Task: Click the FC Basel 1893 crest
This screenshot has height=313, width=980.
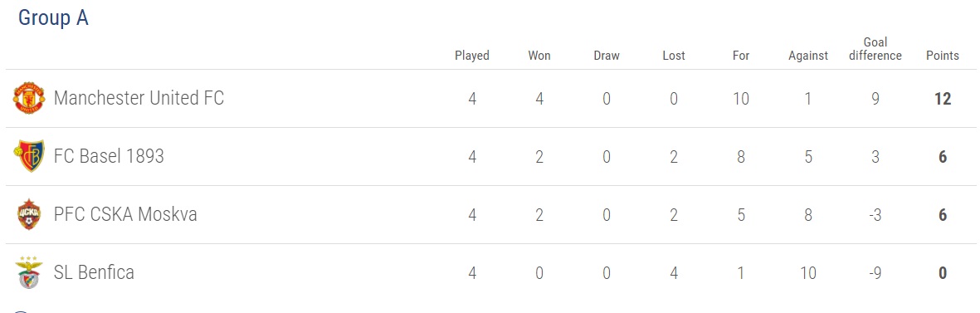Action: (x=29, y=156)
